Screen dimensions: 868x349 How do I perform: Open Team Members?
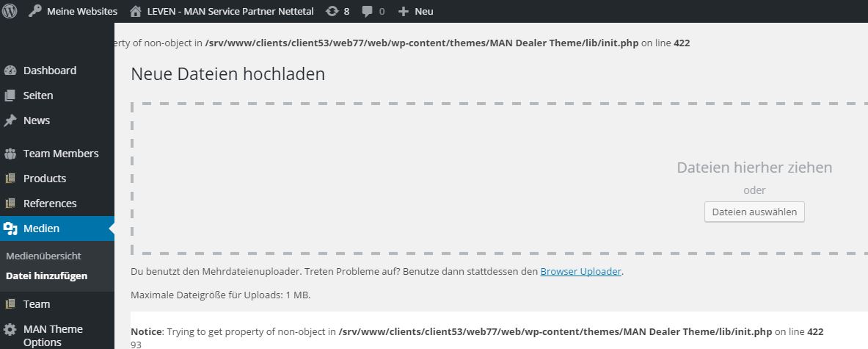(x=61, y=154)
